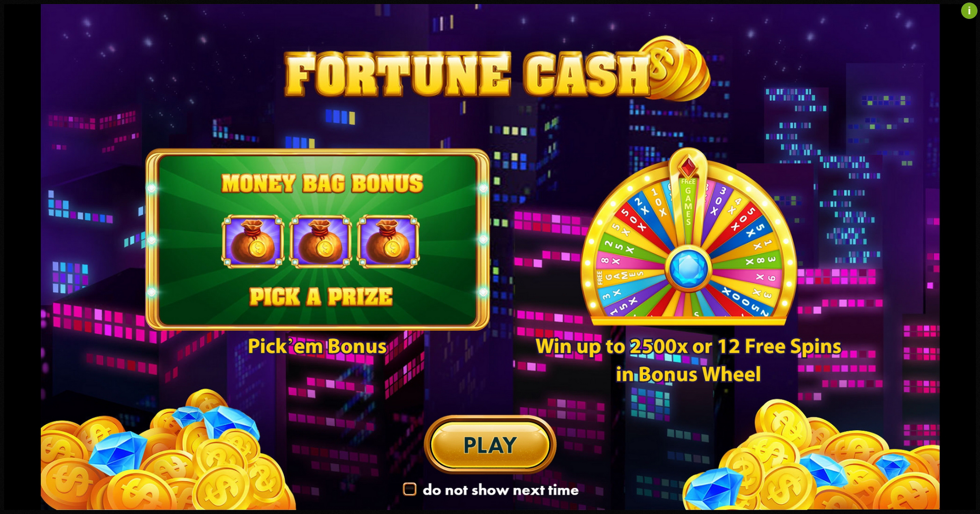This screenshot has height=514, width=980.
Task: Pick the right money bag
Action: pos(388,242)
